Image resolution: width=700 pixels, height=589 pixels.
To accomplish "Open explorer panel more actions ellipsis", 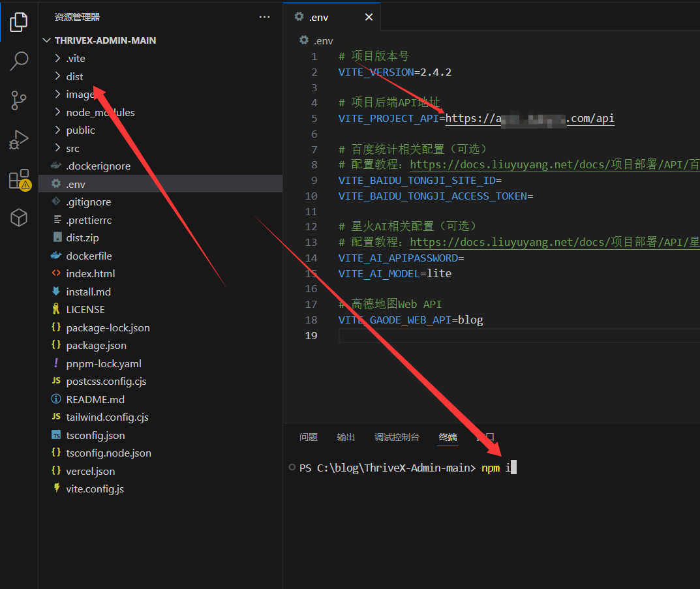I will [x=264, y=17].
